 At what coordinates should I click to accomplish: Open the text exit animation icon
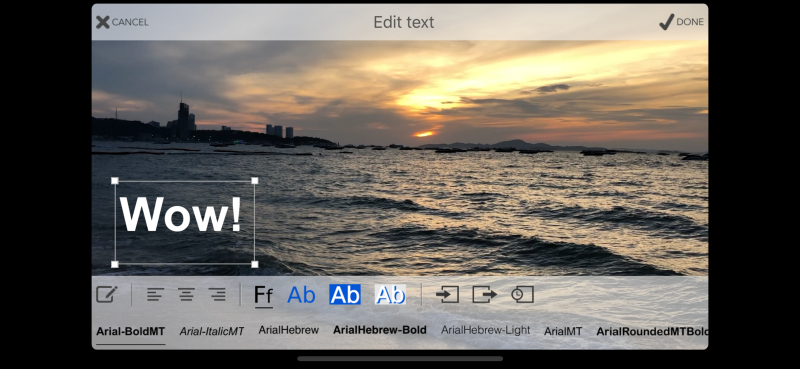pos(485,294)
